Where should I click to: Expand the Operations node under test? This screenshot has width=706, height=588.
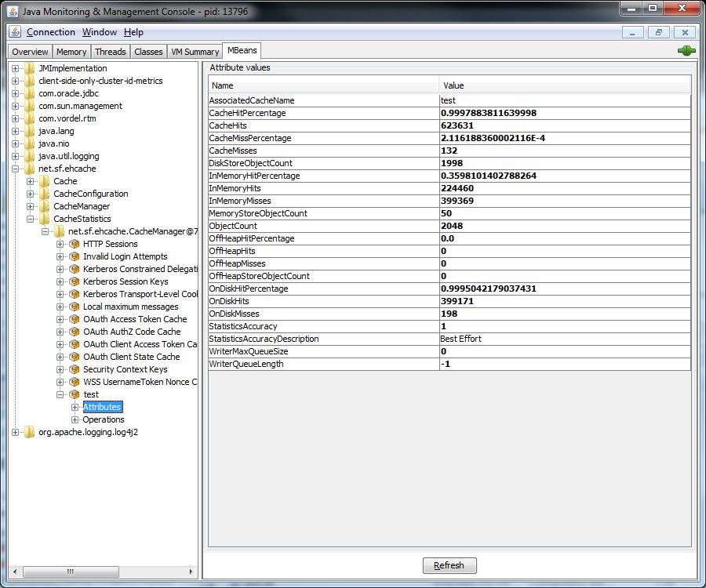tap(75, 419)
